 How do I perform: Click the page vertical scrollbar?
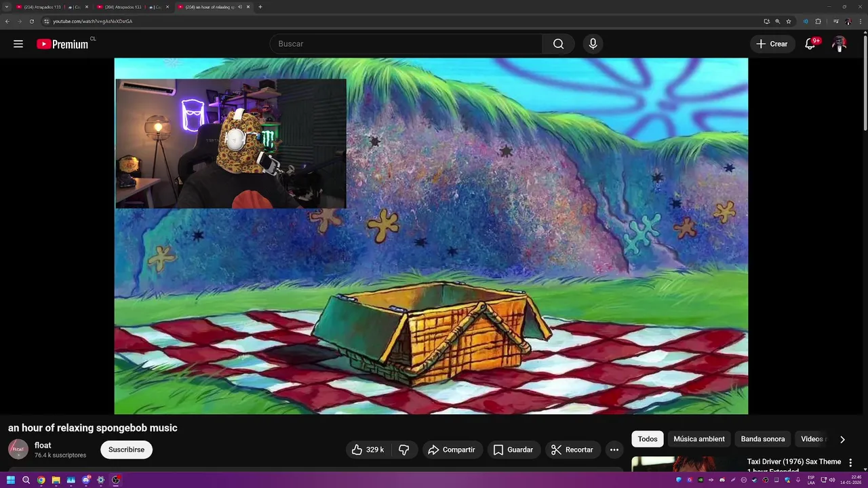pyautogui.click(x=865, y=81)
